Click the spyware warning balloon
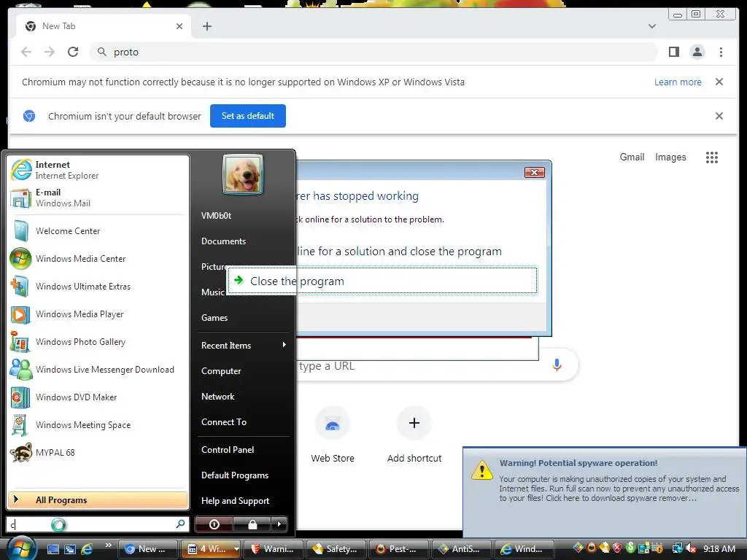This screenshot has width=747, height=560. pyautogui.click(x=604, y=492)
